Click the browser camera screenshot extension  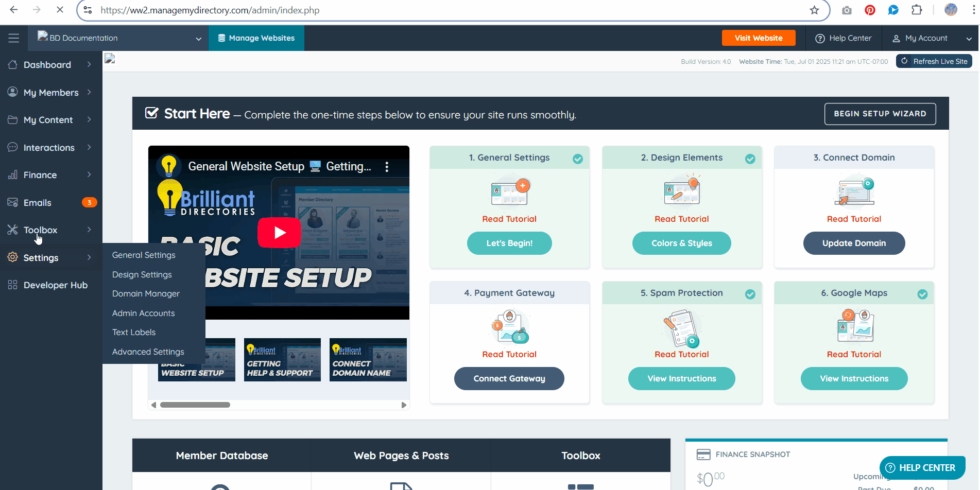[847, 10]
